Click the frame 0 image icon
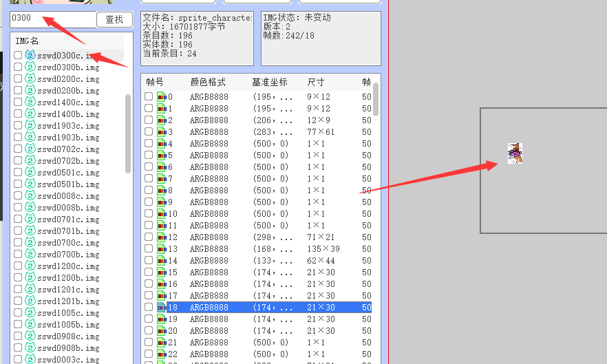The image size is (607, 364). click(162, 97)
